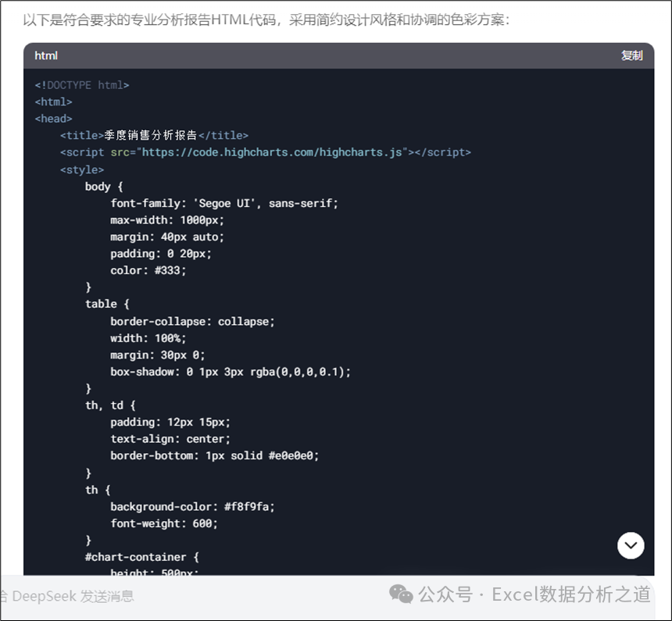672x621 pixels.
Task: Copy the code with the 复制 button
Action: [631, 55]
